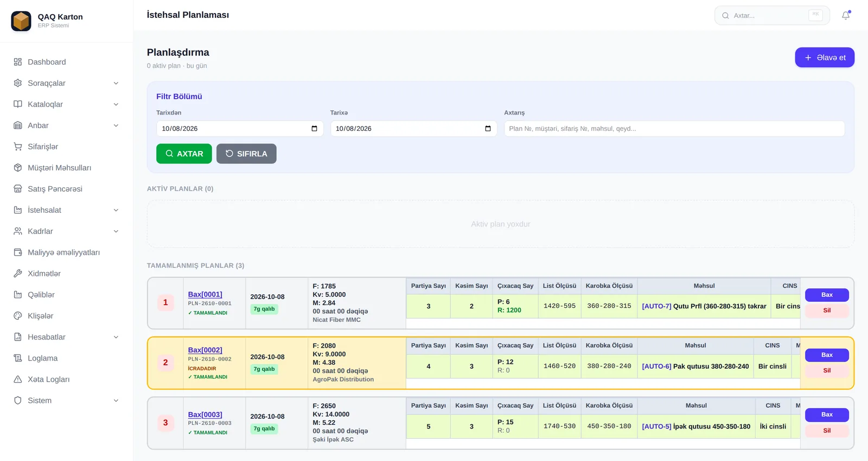Screen dimensions: 868x461
Task: Click the Satış Pəncərəsi store icon
Action: tap(18, 189)
